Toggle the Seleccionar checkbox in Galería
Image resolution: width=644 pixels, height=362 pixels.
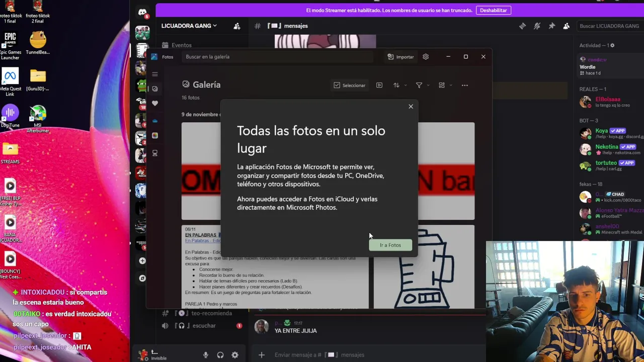click(349, 85)
